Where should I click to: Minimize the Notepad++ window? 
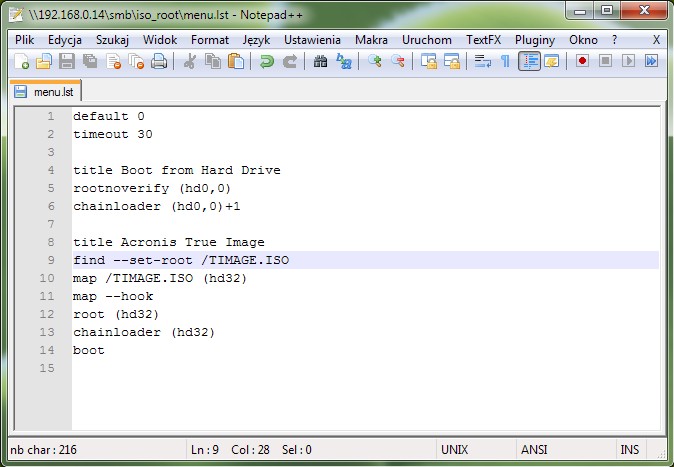580,10
